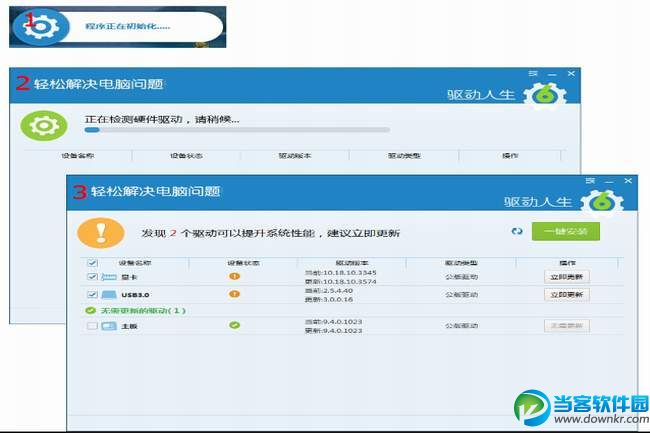
Task: Click the orange status icon in the USB3.0 row
Action: pyautogui.click(x=234, y=294)
